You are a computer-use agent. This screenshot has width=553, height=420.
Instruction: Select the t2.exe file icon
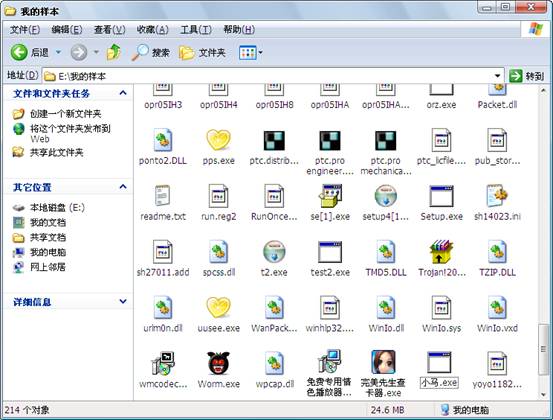pyautogui.click(x=274, y=252)
